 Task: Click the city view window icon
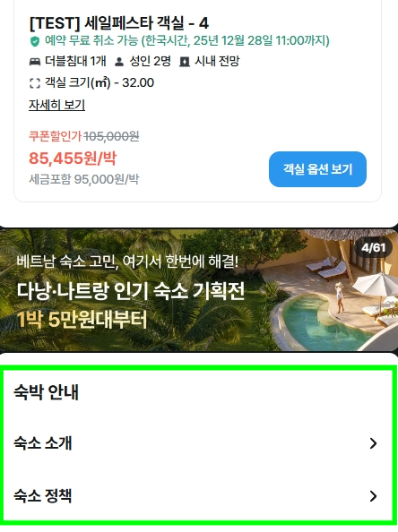click(185, 62)
